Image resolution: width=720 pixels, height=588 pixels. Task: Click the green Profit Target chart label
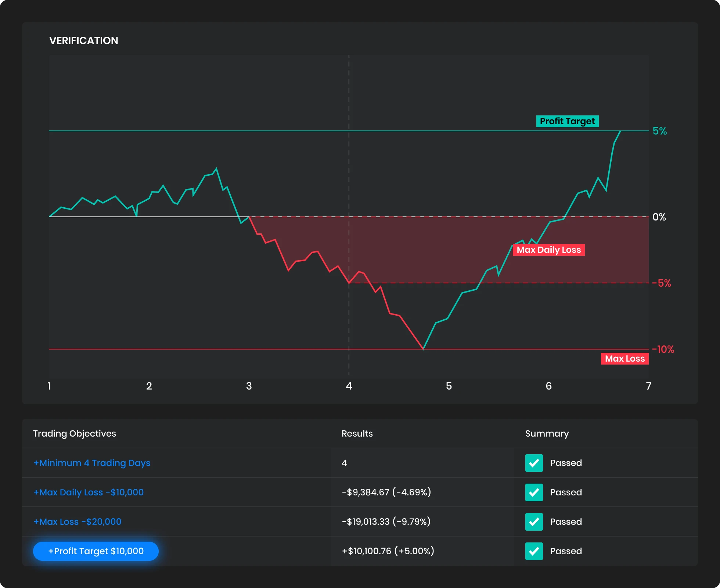(x=567, y=121)
